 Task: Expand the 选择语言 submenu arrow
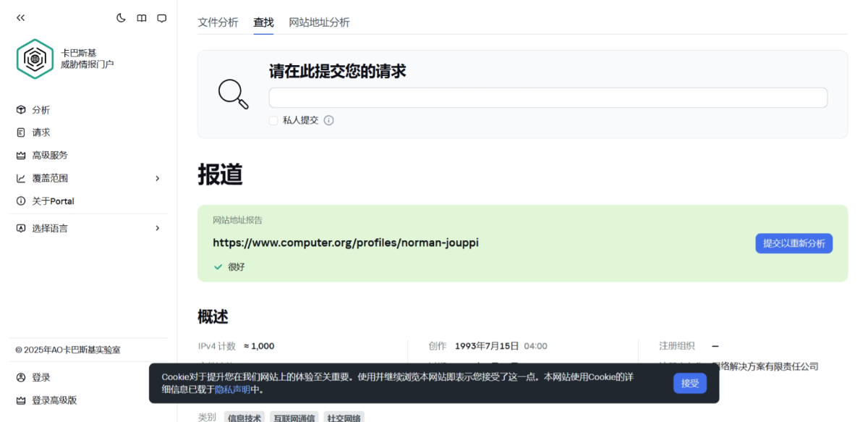pos(158,228)
